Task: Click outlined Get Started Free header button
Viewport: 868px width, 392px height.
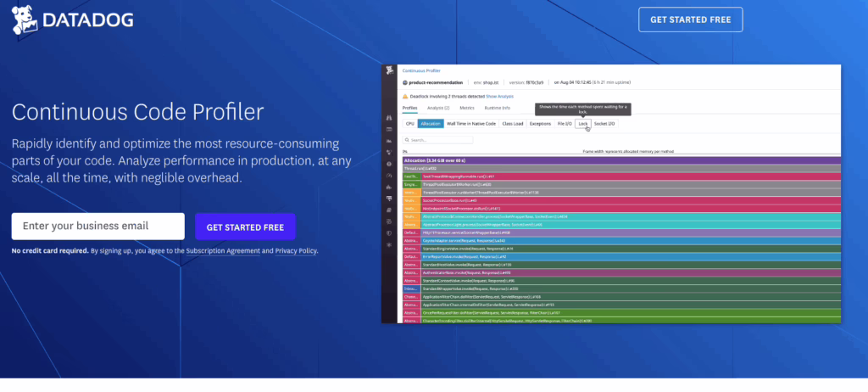Action: 690,20
